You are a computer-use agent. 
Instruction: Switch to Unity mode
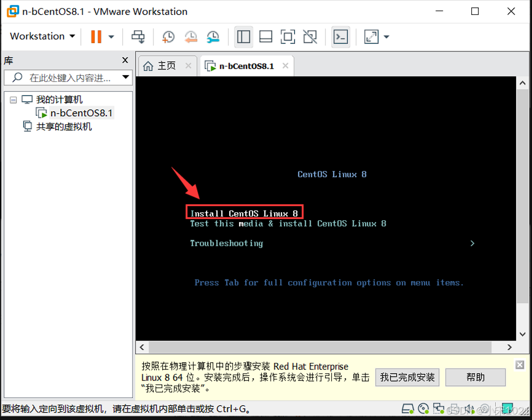tap(310, 37)
